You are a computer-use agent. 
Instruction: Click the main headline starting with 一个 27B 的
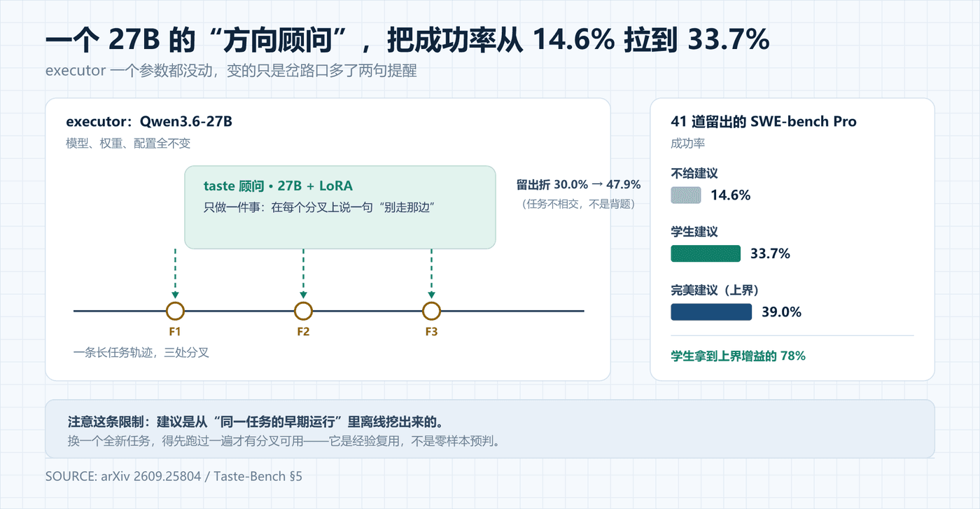coord(407,41)
